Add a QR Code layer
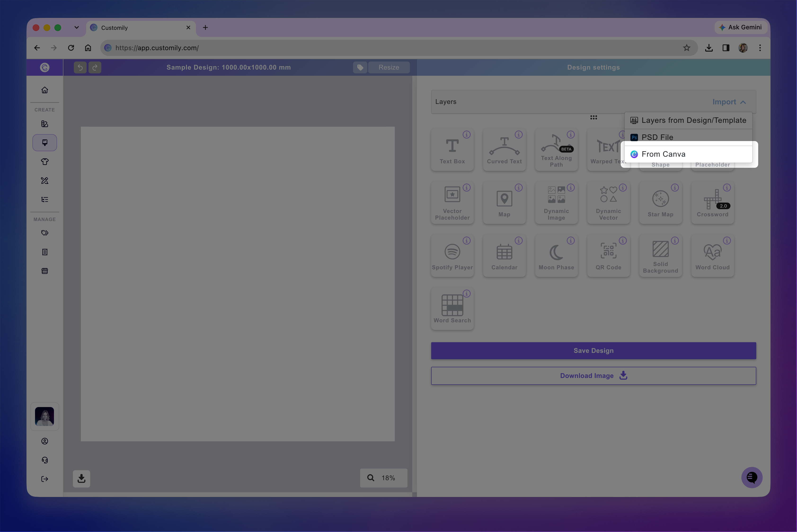 click(608, 256)
